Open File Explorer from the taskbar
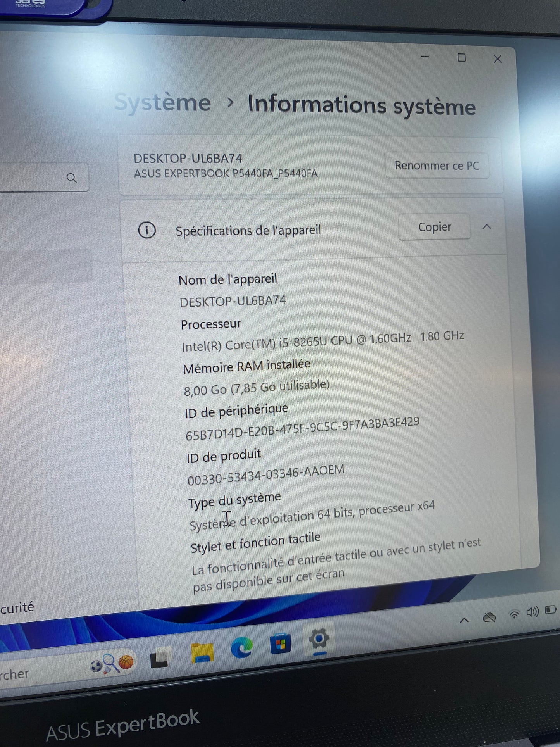This screenshot has height=747, width=560. tap(202, 653)
